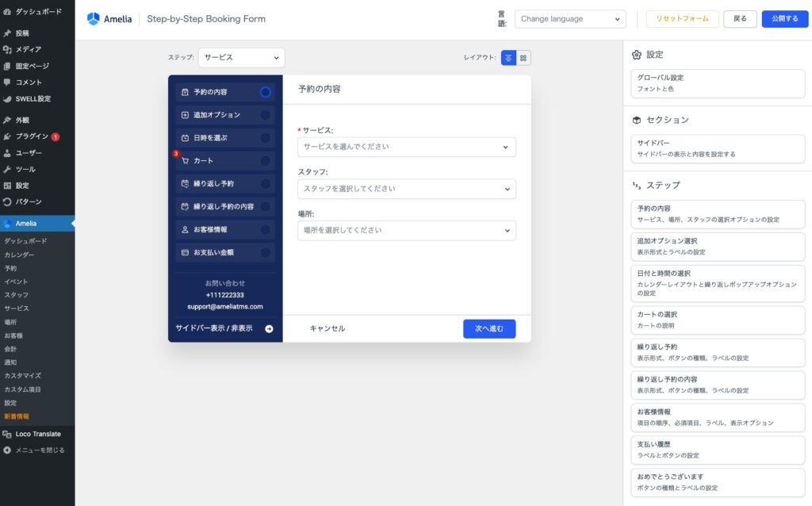Screen dimensions: 812x506
Task: Click the sidebar show/hide arrow icon
Action: (269, 328)
